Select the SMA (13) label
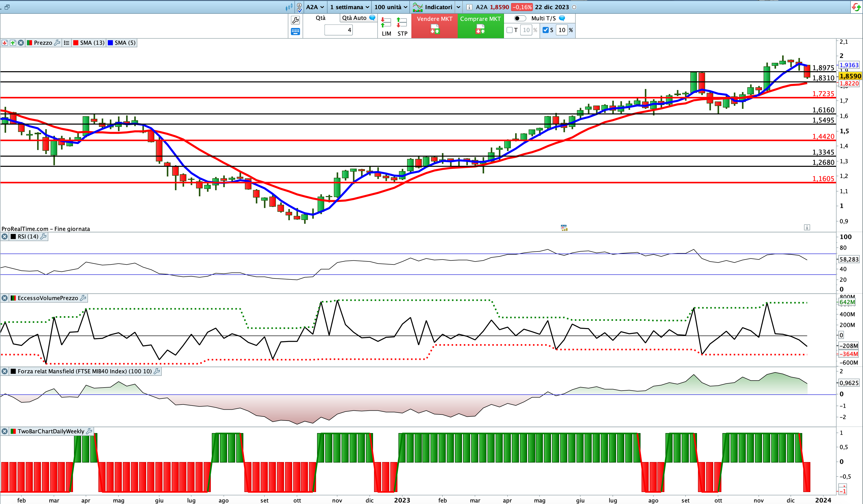Image resolution: width=863 pixels, height=504 pixels. coord(93,43)
